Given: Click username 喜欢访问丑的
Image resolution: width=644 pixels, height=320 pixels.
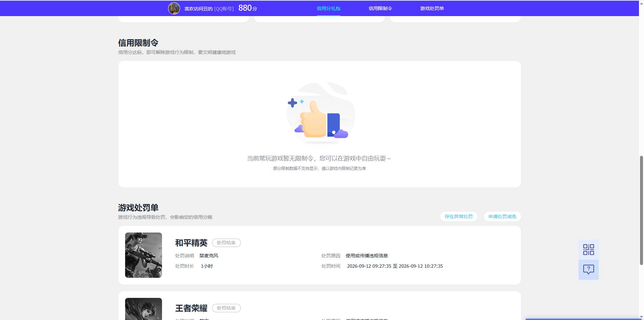Looking at the screenshot, I should pos(198,9).
